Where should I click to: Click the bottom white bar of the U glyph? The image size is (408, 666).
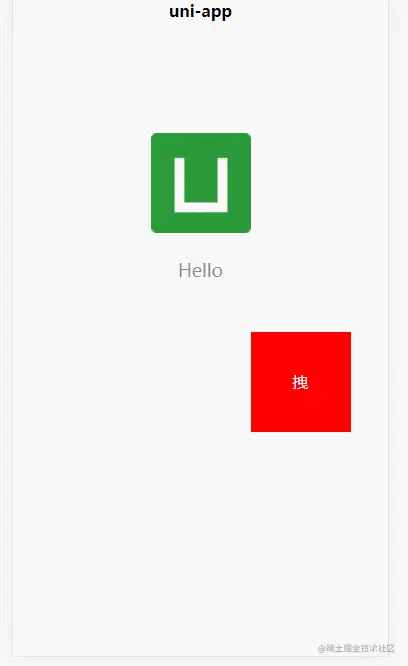point(201,207)
